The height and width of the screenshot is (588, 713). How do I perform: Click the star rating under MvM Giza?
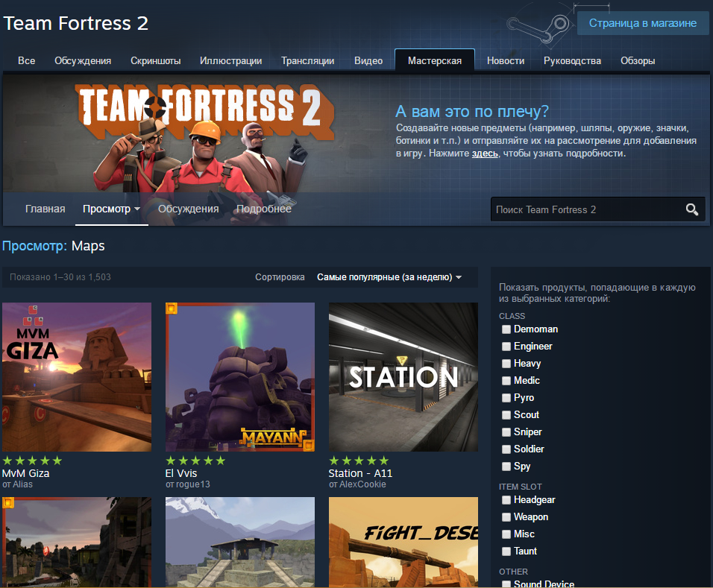pyautogui.click(x=32, y=461)
